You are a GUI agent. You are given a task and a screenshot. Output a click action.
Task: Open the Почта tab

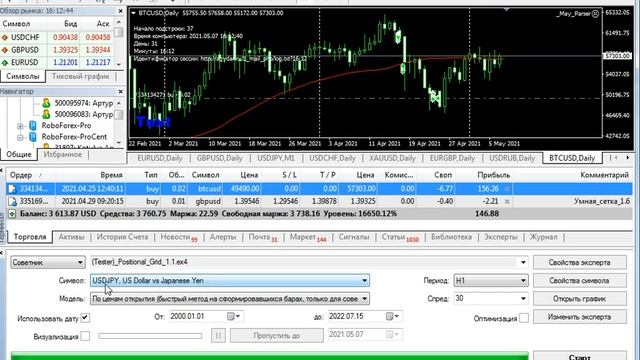tap(263, 237)
